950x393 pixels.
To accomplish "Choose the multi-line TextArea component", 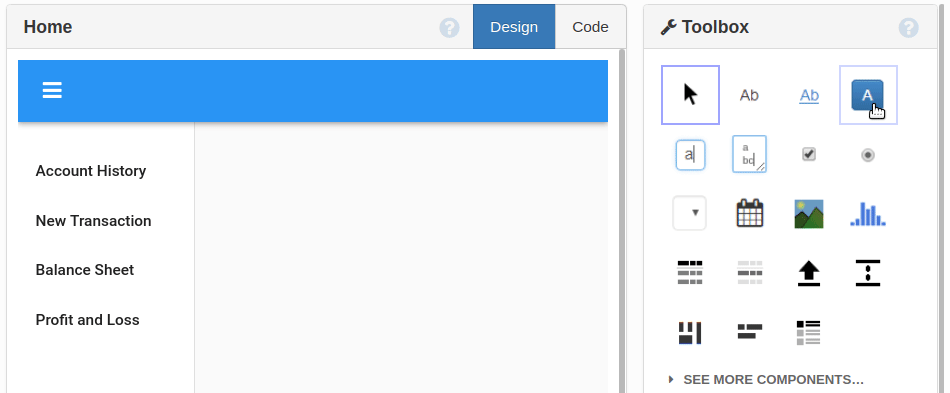I will pyautogui.click(x=749, y=154).
